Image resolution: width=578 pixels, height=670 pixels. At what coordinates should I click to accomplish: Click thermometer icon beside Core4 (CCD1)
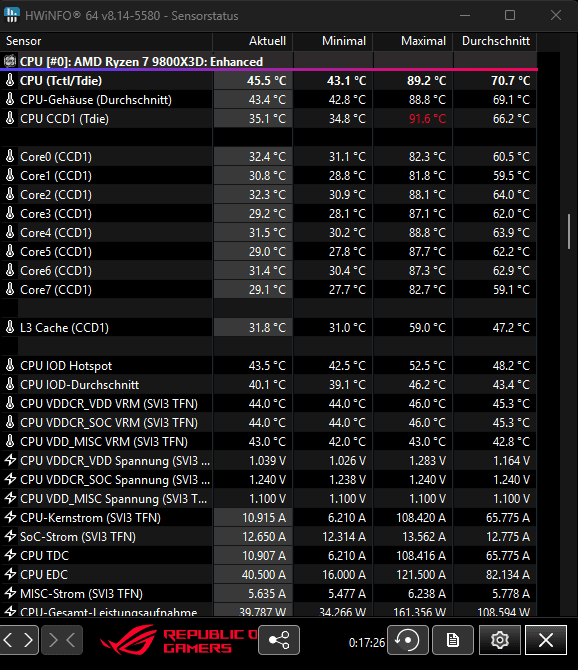10,232
